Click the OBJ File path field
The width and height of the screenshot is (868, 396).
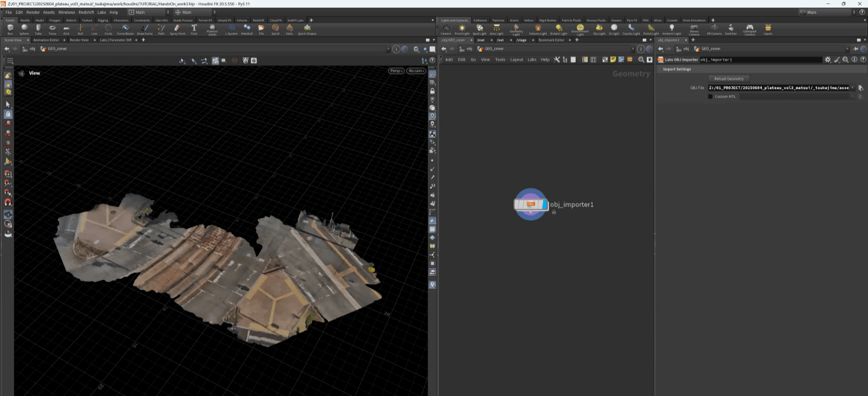pyautogui.click(x=778, y=88)
